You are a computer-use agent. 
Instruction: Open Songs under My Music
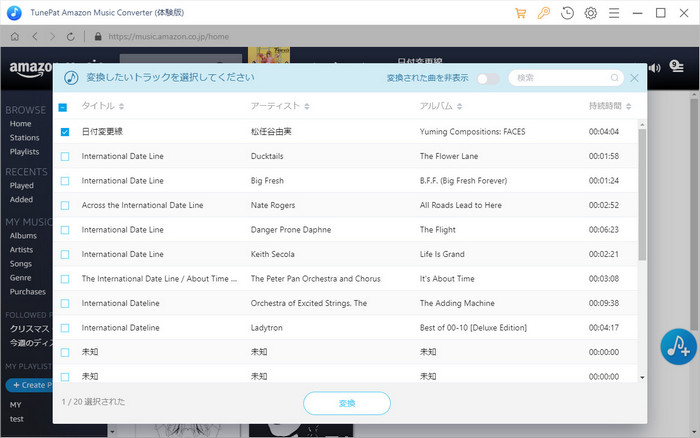tap(21, 264)
